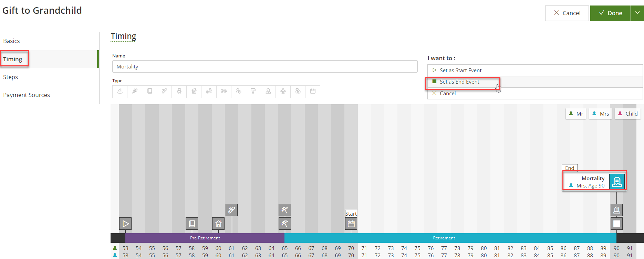Toggle the Mr person filter
The height and width of the screenshot is (259, 644).
[x=576, y=114]
